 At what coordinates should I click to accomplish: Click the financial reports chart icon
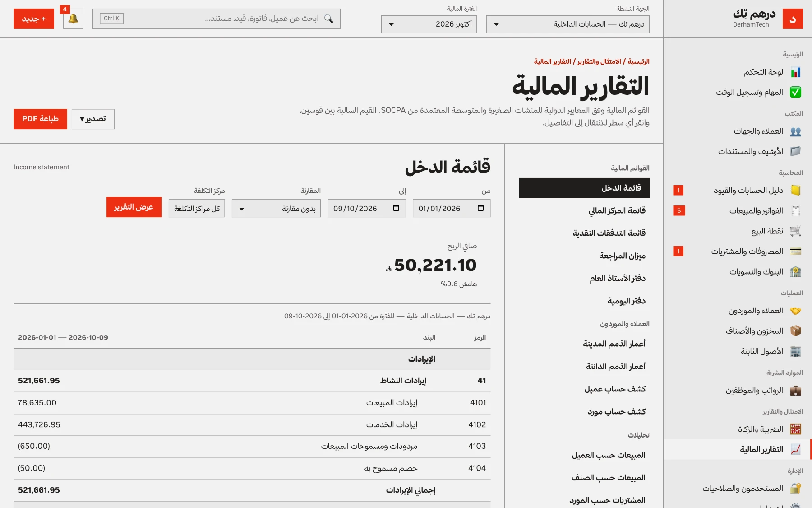pyautogui.click(x=795, y=450)
